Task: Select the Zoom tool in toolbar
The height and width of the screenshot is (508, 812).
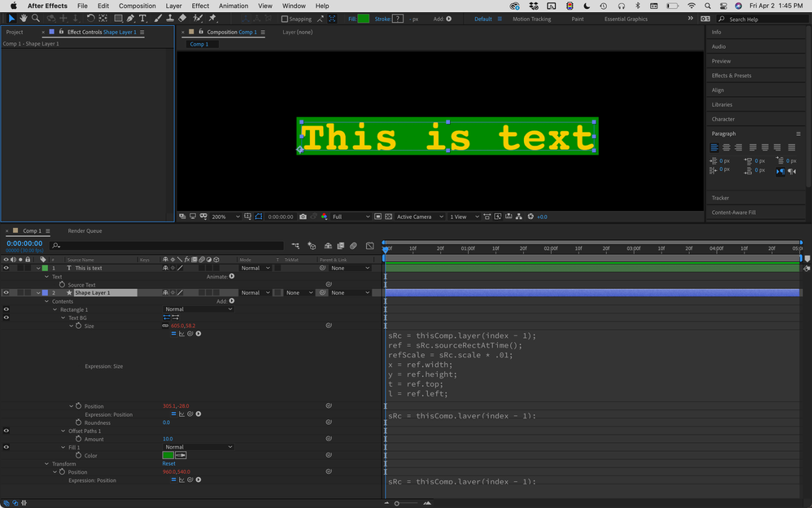Action: (36, 19)
